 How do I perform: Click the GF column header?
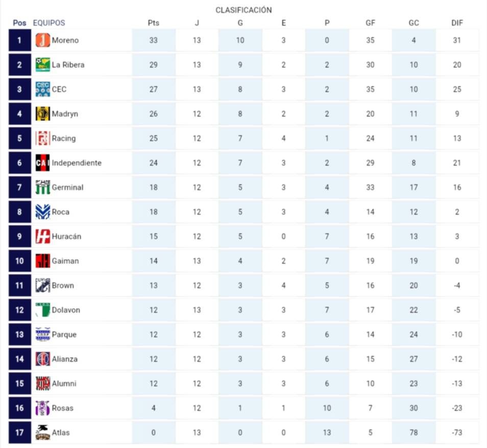(x=370, y=23)
